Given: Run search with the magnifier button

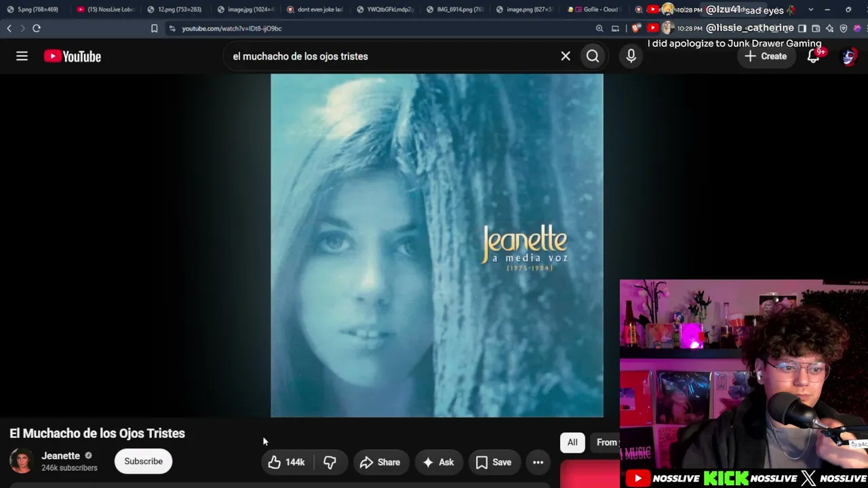Looking at the screenshot, I should pos(593,56).
